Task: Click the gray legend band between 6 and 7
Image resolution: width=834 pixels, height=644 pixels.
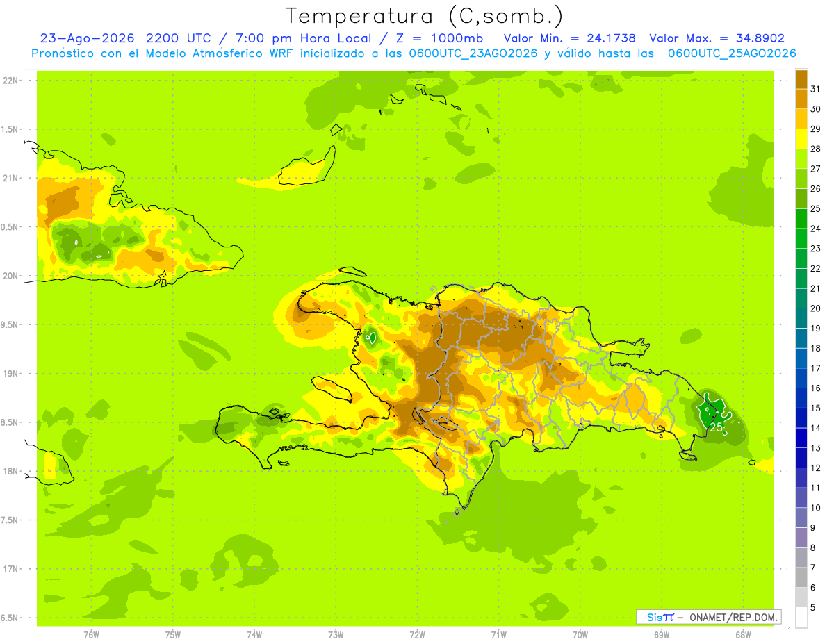Action: [x=801, y=577]
